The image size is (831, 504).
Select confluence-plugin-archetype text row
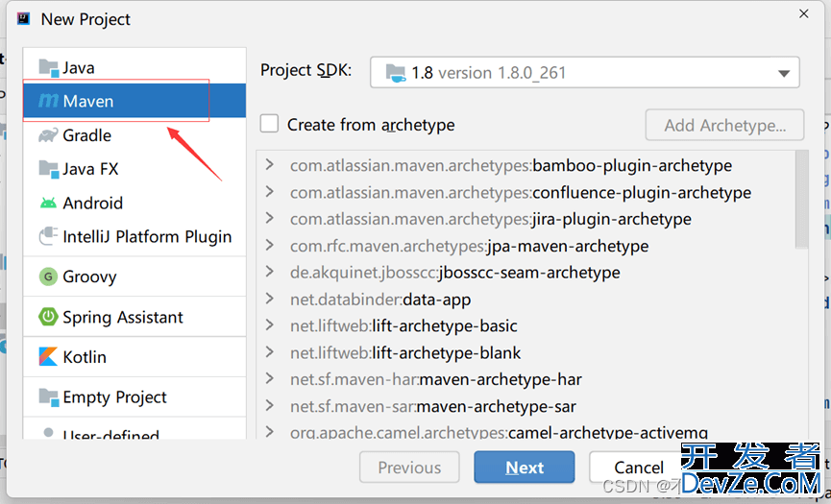pos(521,192)
